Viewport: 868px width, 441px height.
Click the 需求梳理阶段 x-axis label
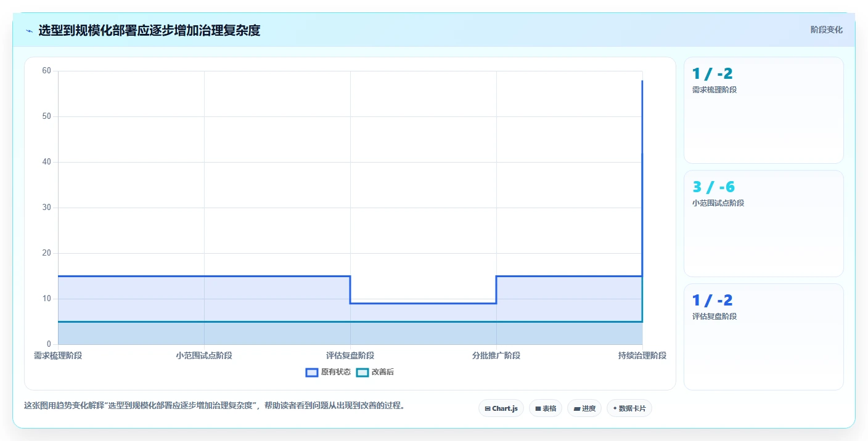pos(58,355)
